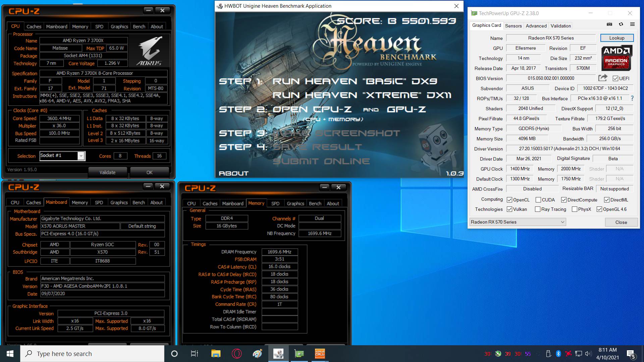The image size is (644, 362).
Task: Open Windows Start menu
Action: pyautogui.click(x=10, y=354)
